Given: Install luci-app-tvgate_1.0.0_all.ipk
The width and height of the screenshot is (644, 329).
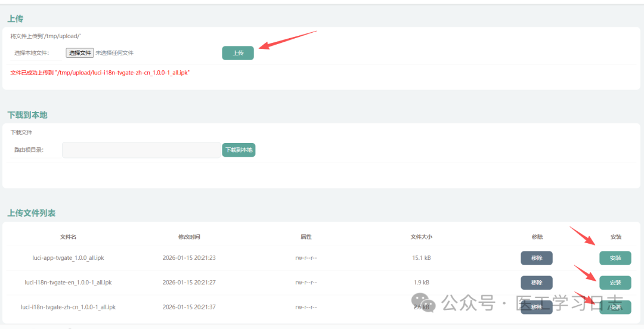Looking at the screenshot, I should click(615, 258).
